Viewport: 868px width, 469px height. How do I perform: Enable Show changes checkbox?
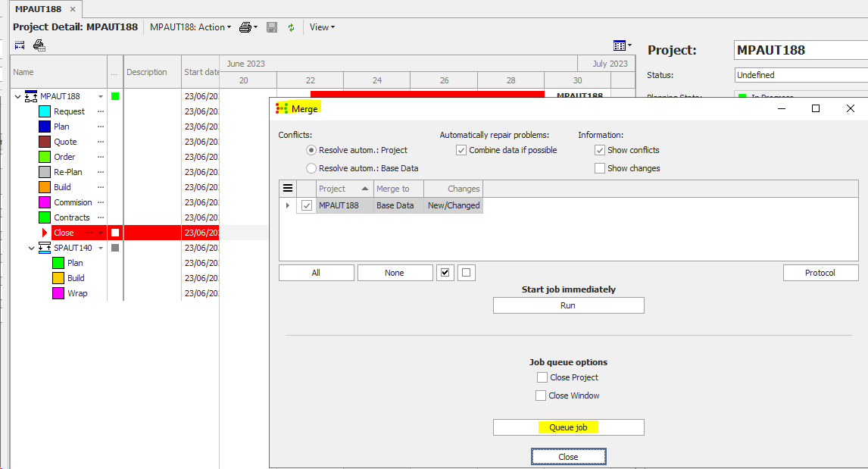pyautogui.click(x=600, y=168)
